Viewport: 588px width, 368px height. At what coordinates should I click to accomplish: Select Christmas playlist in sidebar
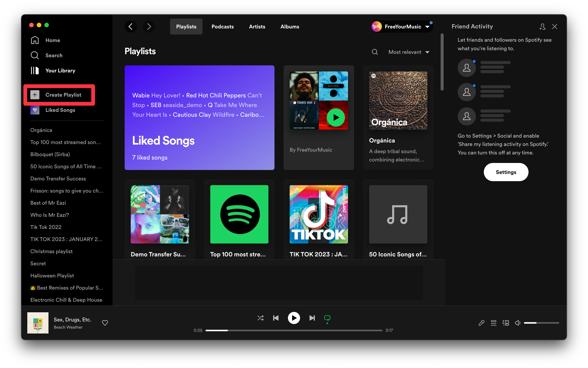pos(52,251)
